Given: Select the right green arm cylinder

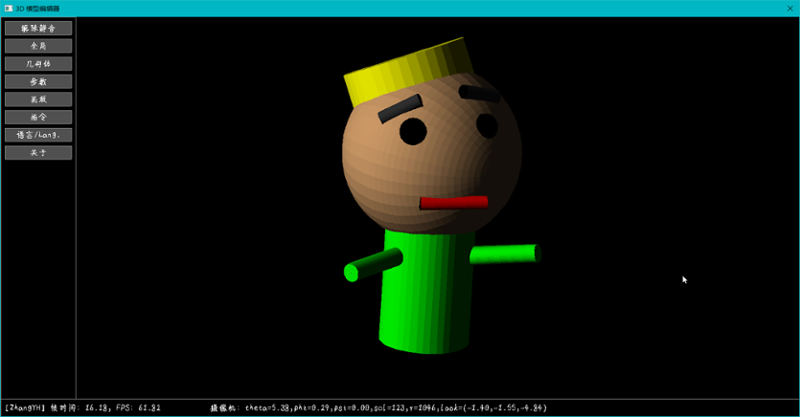Looking at the screenshot, I should [504, 254].
